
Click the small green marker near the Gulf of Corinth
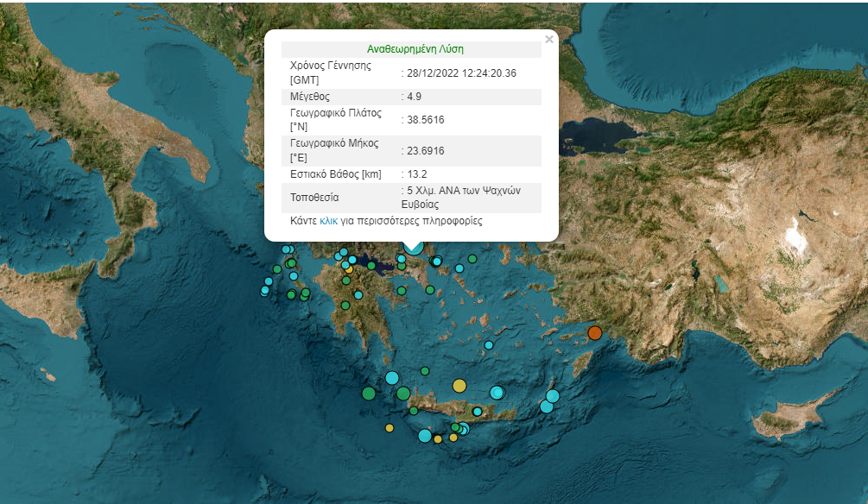coord(371,266)
